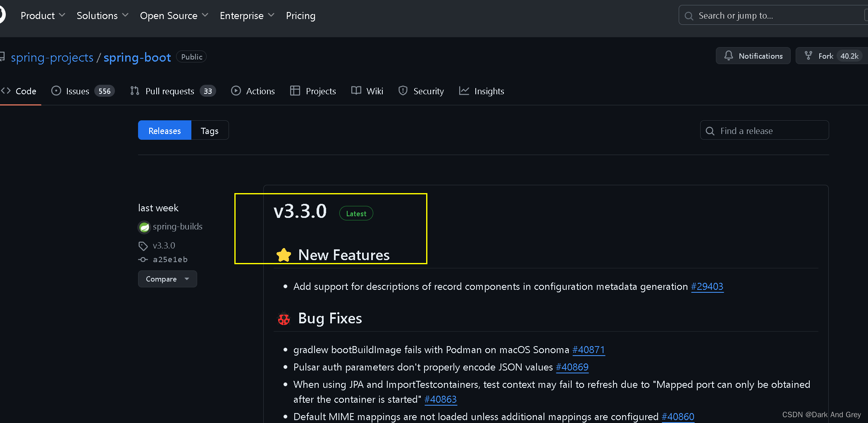Click the New Features star emoji
The width and height of the screenshot is (868, 423).
(x=284, y=255)
